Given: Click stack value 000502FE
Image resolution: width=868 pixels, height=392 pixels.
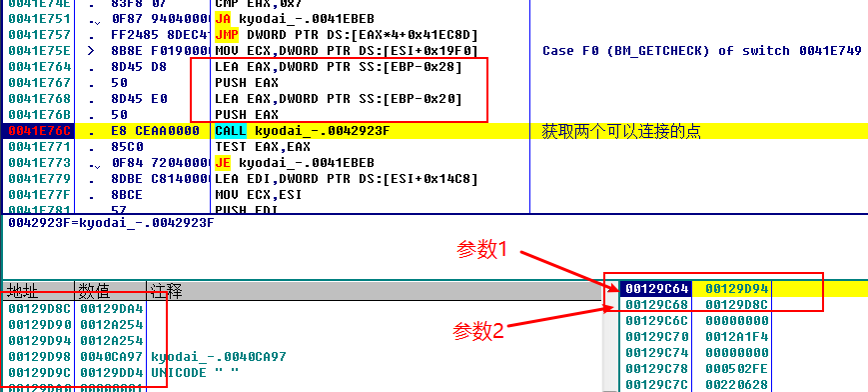Looking at the screenshot, I should [737, 369].
